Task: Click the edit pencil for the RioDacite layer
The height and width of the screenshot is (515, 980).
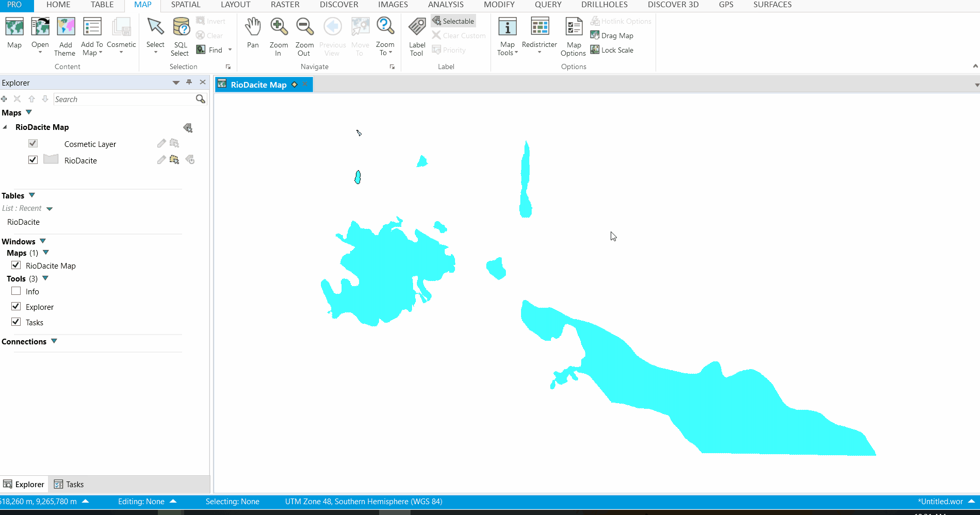Action: click(x=161, y=160)
